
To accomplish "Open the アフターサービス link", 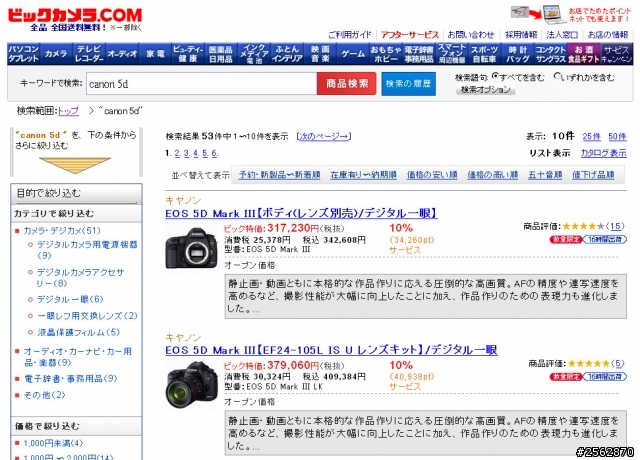I will pyautogui.click(x=409, y=35).
